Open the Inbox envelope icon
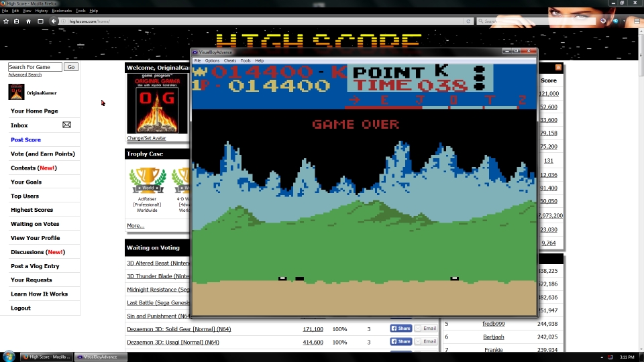The image size is (644, 362). pyautogui.click(x=66, y=125)
